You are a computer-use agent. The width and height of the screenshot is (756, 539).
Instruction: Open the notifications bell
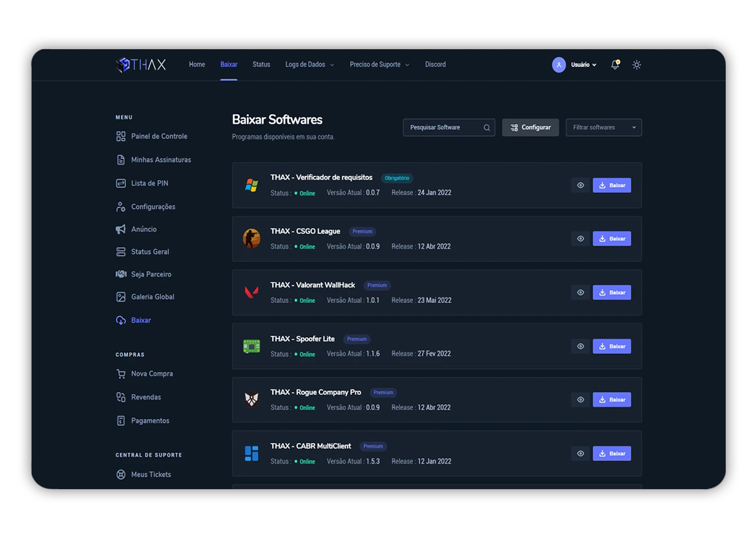pyautogui.click(x=616, y=64)
